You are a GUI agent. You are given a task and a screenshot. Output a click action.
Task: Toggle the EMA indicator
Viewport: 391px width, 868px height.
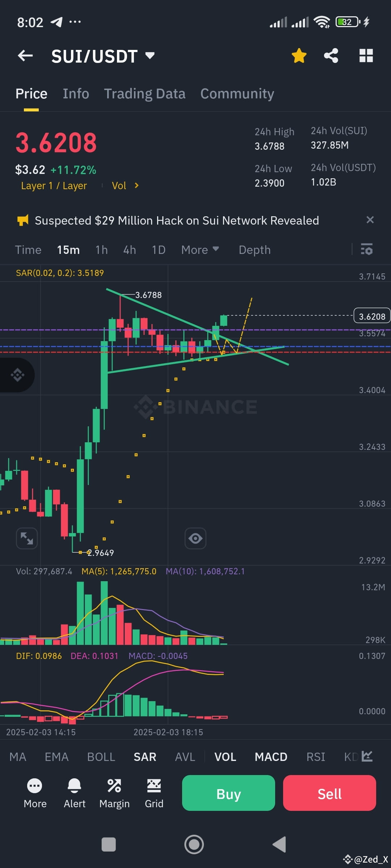[x=56, y=757]
